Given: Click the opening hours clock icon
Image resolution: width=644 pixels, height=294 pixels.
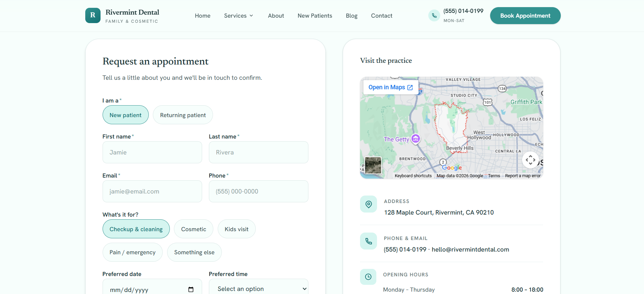Looking at the screenshot, I should 368,277.
